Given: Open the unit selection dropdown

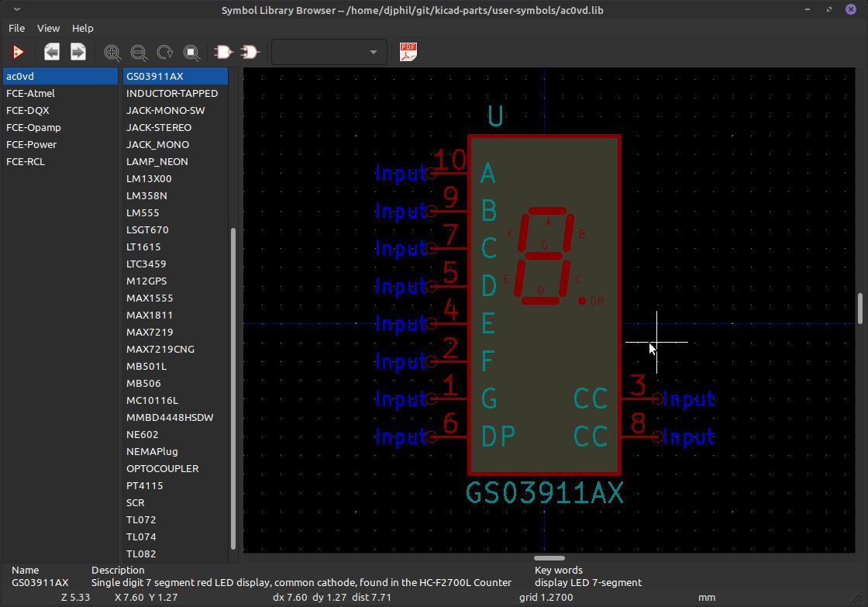Looking at the screenshot, I should pos(329,52).
